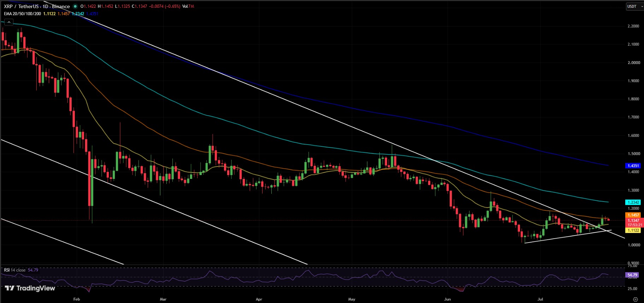Click the 2.0000 price scale label

point(633,63)
